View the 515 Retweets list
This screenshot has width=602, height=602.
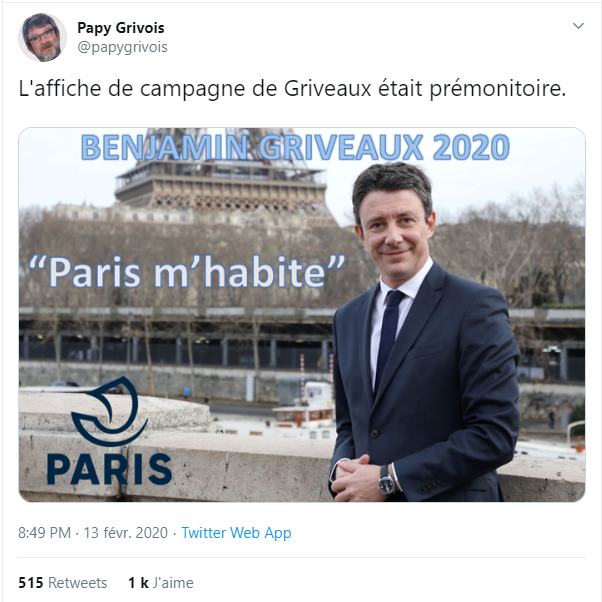tap(63, 582)
